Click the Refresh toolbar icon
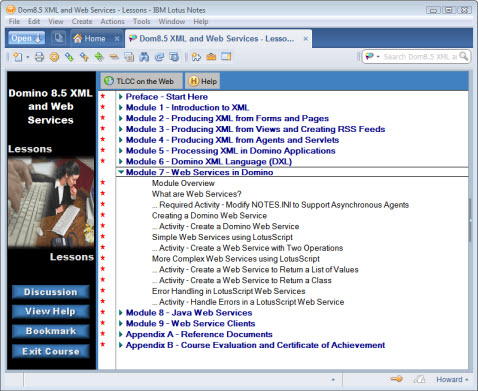478x391 pixels. [x=159, y=57]
